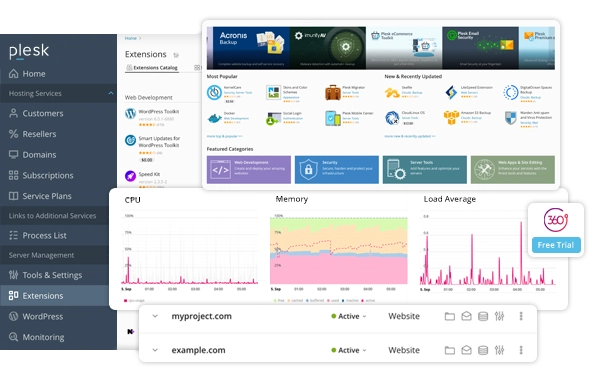Collapse the Hosting Services group
Screen dimensions: 591x374
pos(111,93)
